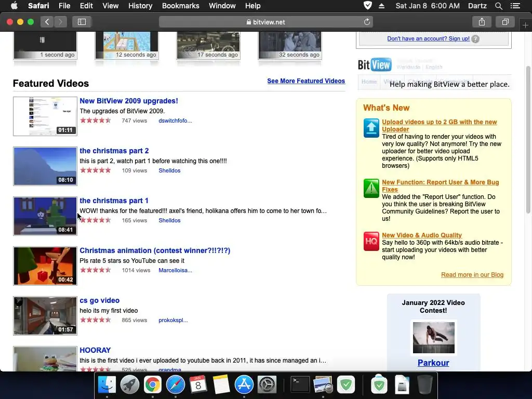Reload the bitview.net page
This screenshot has width=532, height=399.
367,22
